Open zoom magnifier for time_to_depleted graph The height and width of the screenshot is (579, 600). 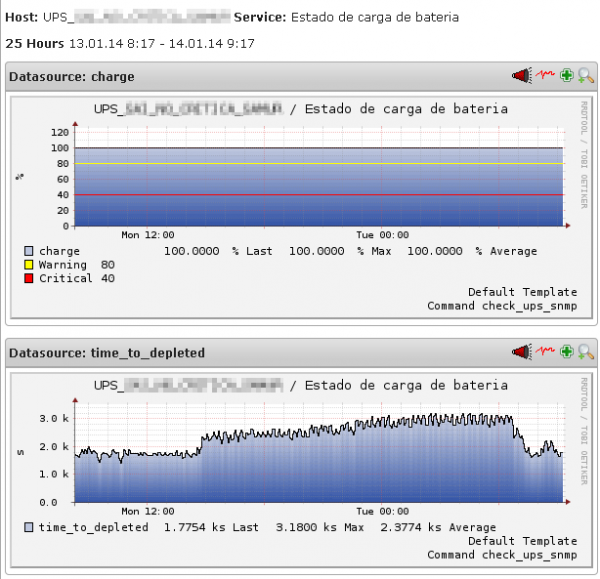[586, 352]
